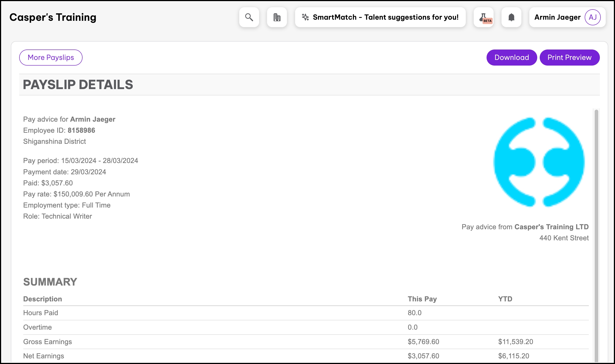Viewport: 615px width, 364px height.
Task: Click the PAYSLIP DETAILS heading
Action: (x=78, y=85)
